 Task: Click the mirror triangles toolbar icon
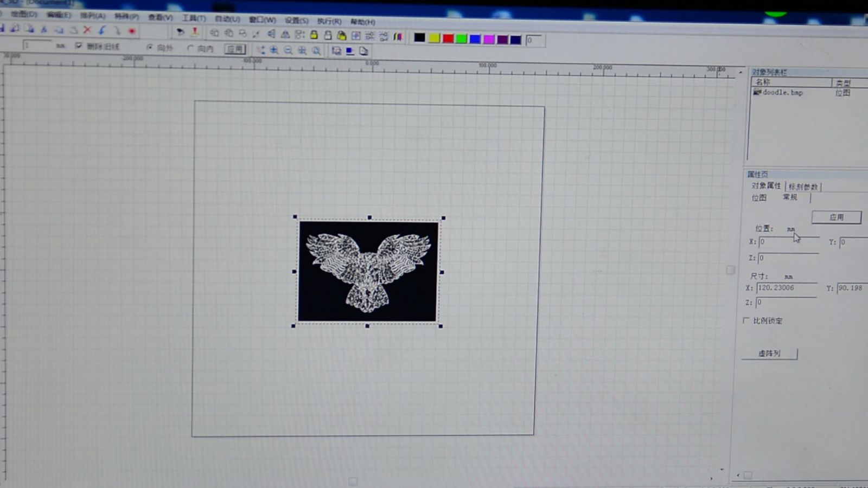(285, 34)
